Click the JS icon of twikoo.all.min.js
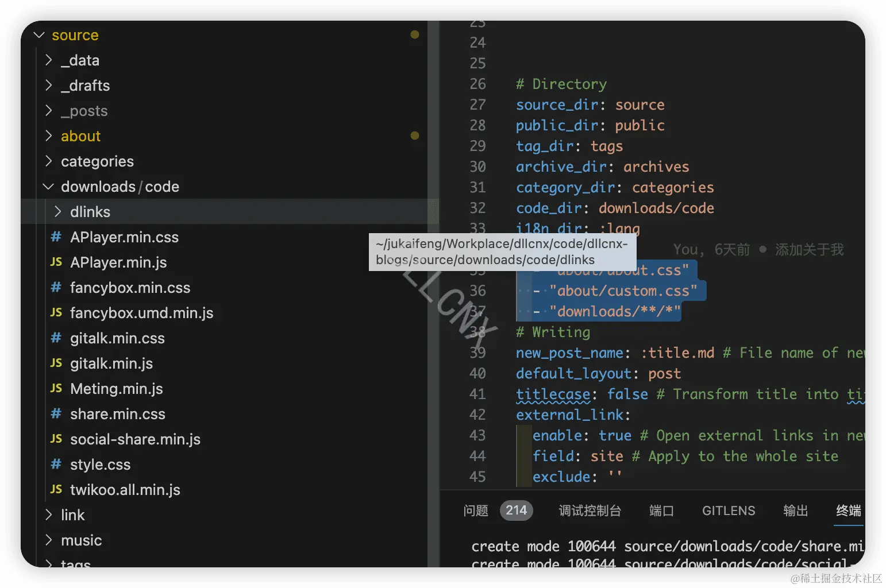 click(x=56, y=489)
